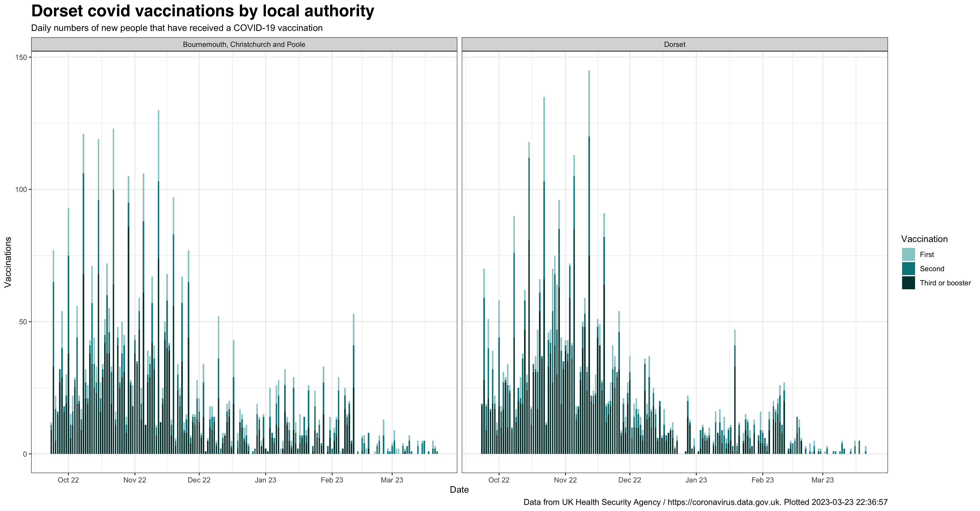Click the subtitle about daily numbers
This screenshot has height=511, width=980.
177,28
